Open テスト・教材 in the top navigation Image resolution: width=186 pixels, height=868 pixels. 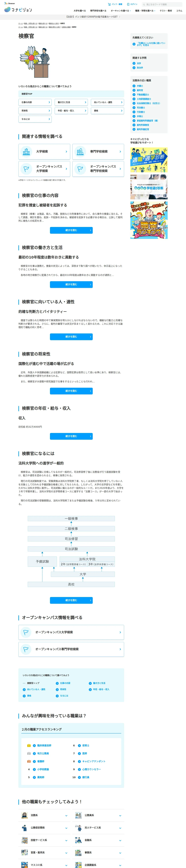(166, 11)
